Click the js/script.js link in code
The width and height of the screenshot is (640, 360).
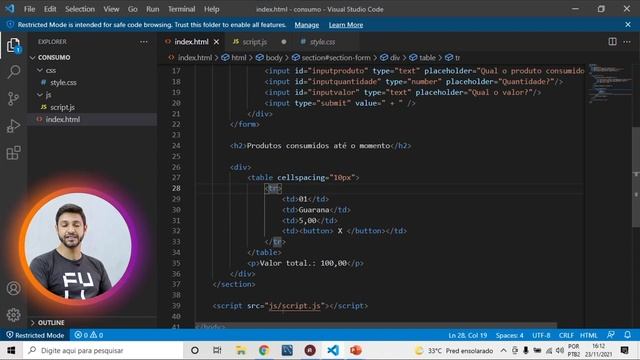tap(295, 306)
